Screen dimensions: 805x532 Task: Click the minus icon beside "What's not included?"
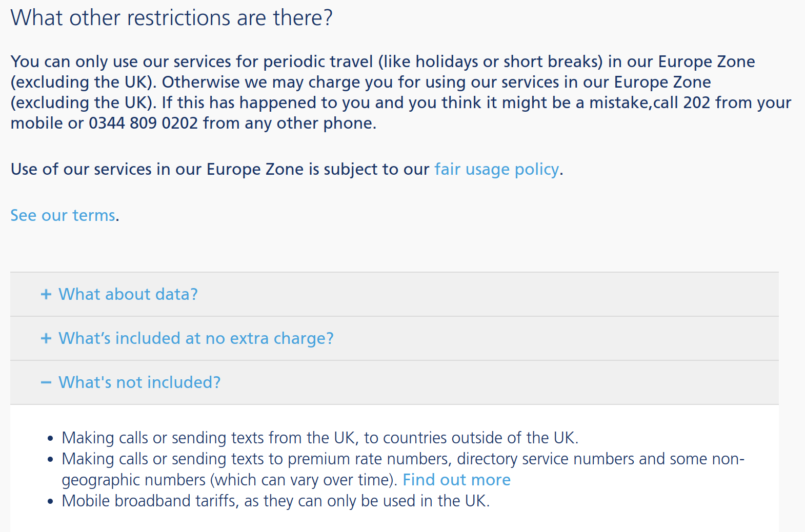coord(46,382)
